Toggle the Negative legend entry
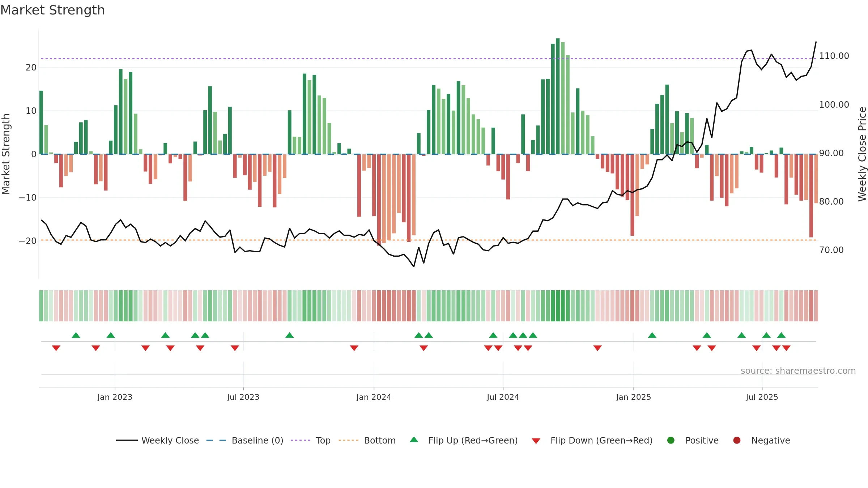The height and width of the screenshot is (488, 868). click(x=761, y=440)
